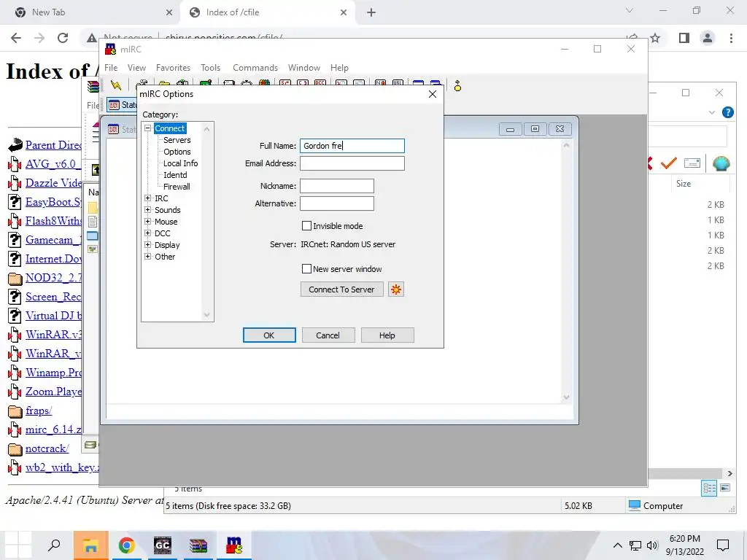
Task: Expand the Sounds category
Action: [x=147, y=209]
